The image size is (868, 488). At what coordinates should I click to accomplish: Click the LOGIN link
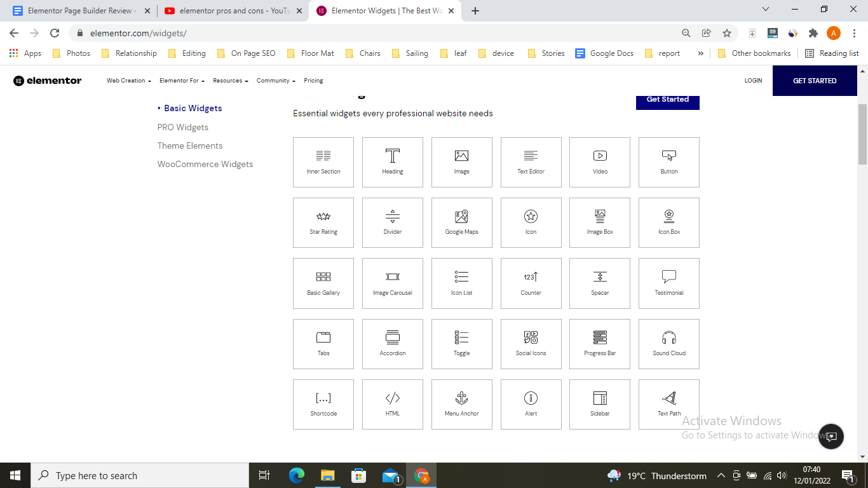coord(753,81)
